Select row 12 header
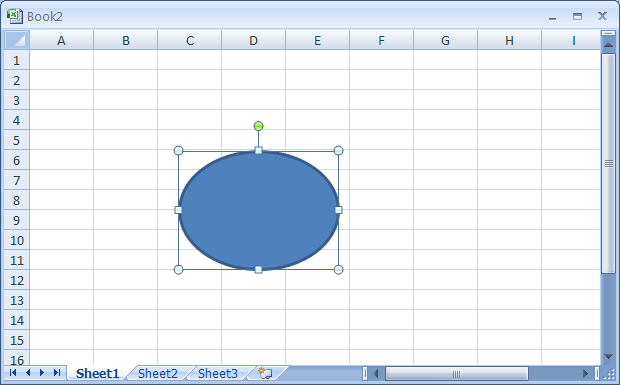The height and width of the screenshot is (385, 620). (17, 280)
